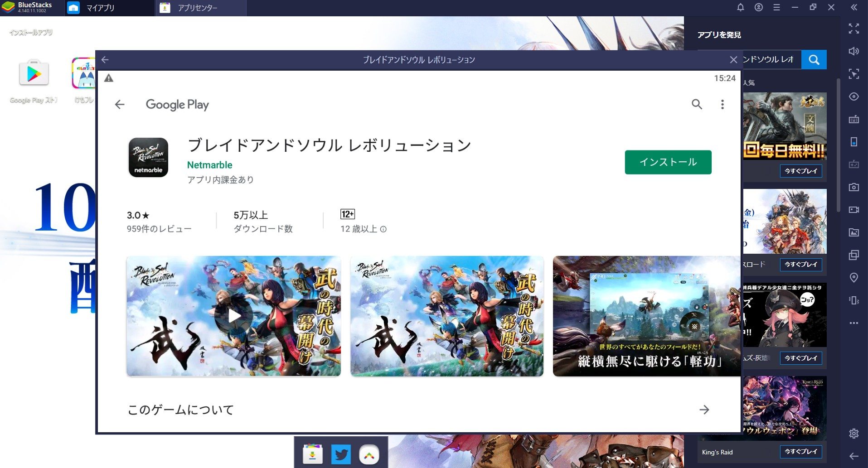This screenshot has width=868, height=468.
Task: Click the video record icon
Action: coord(854,210)
